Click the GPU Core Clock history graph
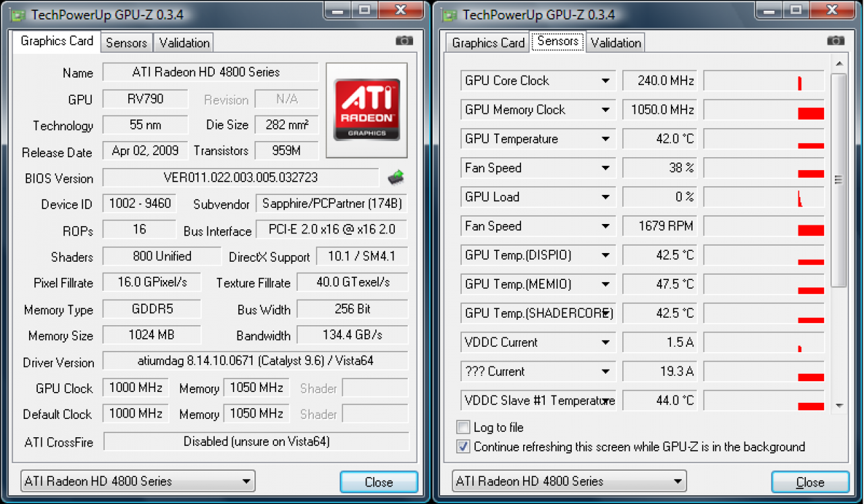Image resolution: width=864 pixels, height=504 pixels. [x=763, y=81]
